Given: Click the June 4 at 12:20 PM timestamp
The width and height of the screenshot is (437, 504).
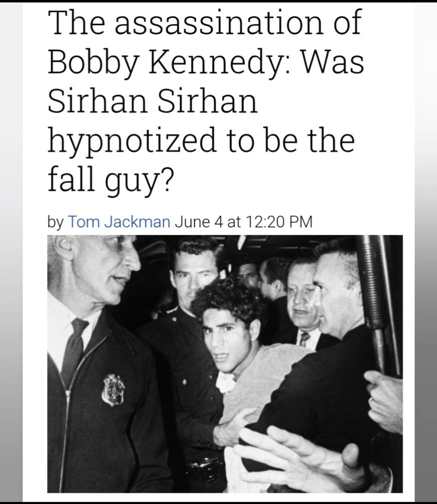Looking at the screenshot, I should point(243,222).
